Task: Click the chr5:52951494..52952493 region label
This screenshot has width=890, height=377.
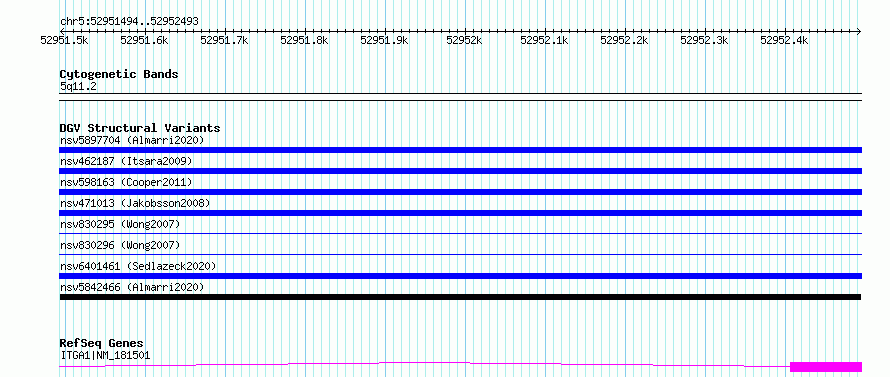Action: pos(129,21)
